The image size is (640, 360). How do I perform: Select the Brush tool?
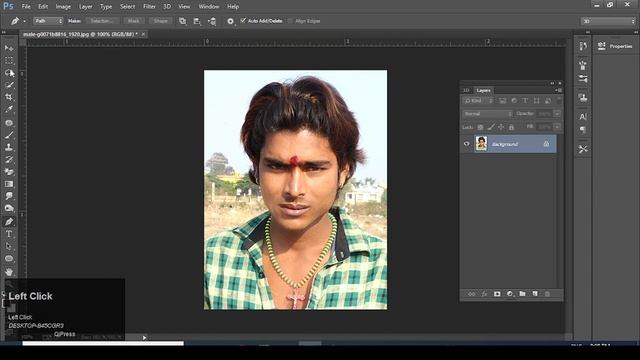(9, 135)
